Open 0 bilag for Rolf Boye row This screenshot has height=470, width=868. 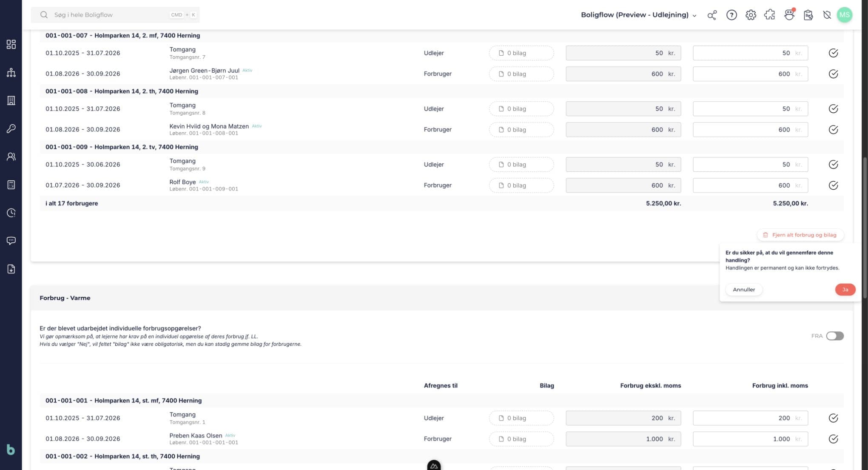(x=521, y=185)
